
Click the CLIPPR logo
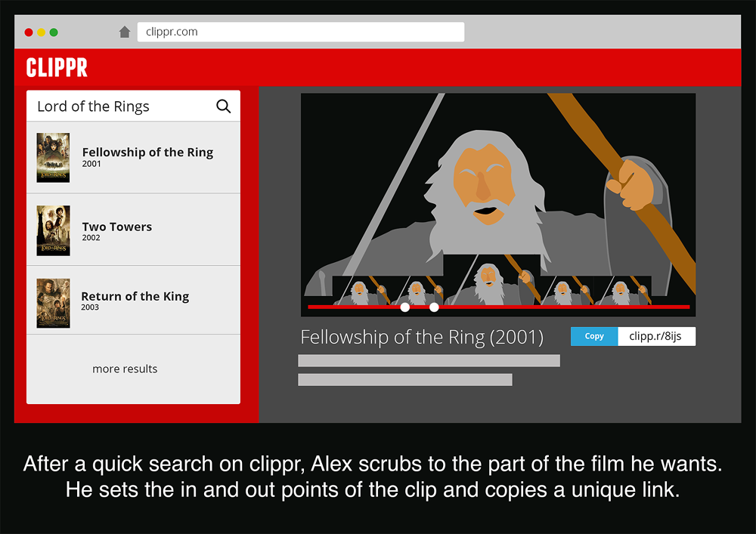click(x=57, y=68)
